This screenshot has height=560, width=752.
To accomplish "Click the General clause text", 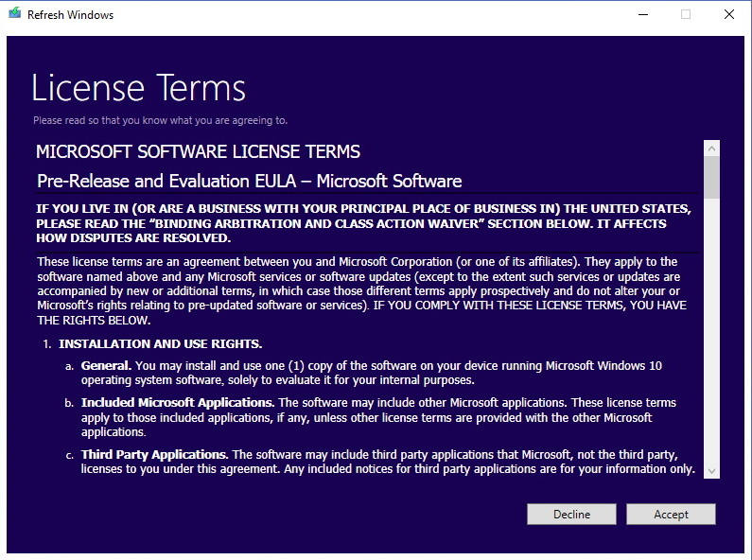I will pos(371,373).
